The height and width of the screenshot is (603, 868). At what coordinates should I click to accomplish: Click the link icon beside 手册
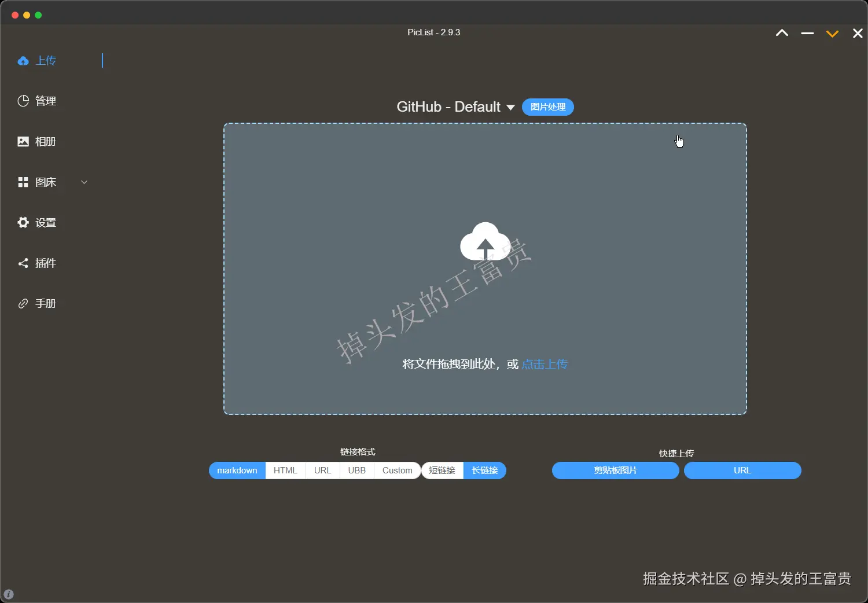[x=23, y=303]
